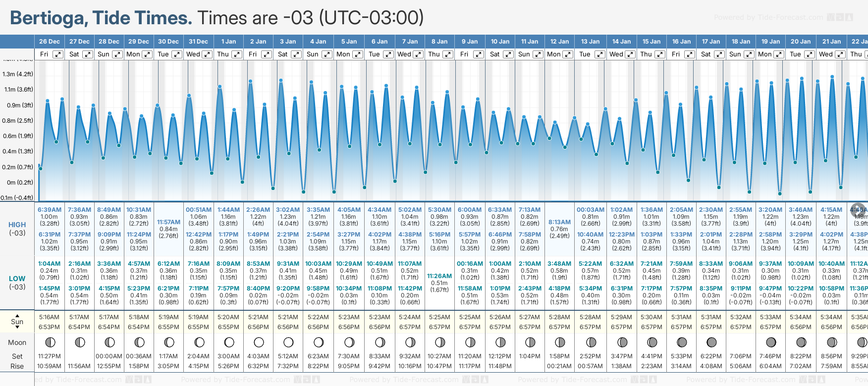Click the tide peak dot on 4 Jan graph

312,82
